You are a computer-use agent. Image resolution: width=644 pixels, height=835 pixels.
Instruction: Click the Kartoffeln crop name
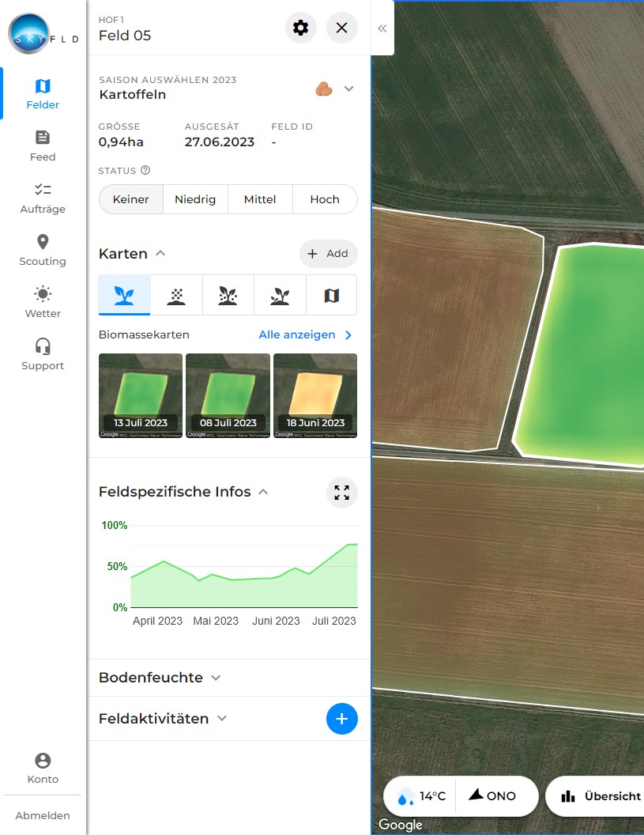[x=133, y=94]
